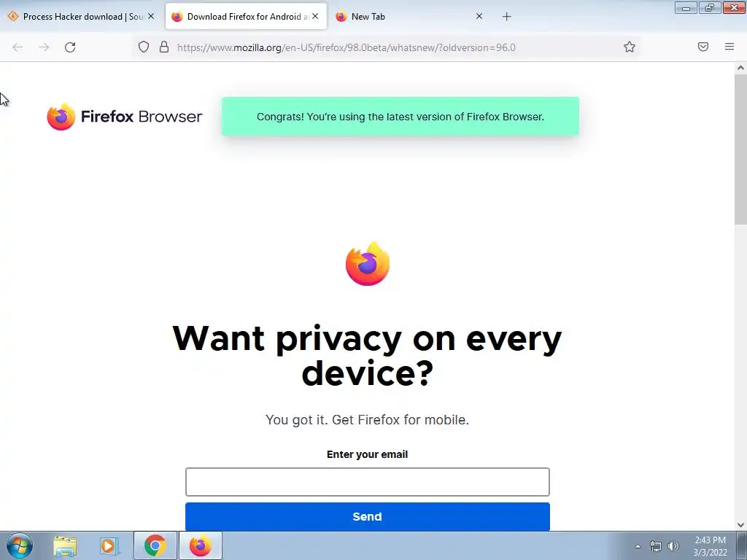Click the tracking protection shield icon
The height and width of the screenshot is (560, 747).
[144, 47]
